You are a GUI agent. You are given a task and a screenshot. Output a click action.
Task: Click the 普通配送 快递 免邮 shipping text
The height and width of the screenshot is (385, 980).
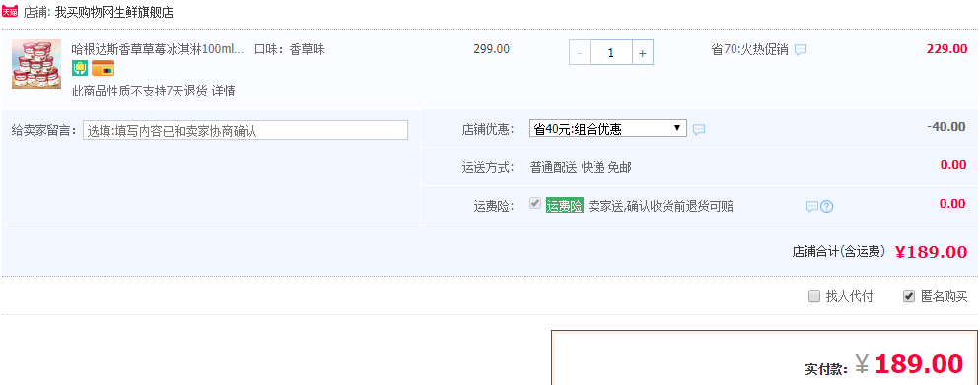tap(582, 167)
